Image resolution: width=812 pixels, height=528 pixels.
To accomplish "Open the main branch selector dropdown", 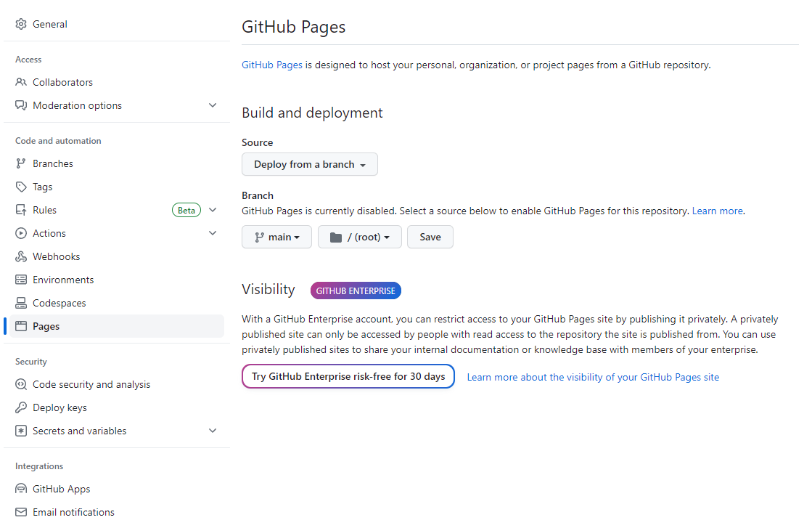I will [276, 237].
